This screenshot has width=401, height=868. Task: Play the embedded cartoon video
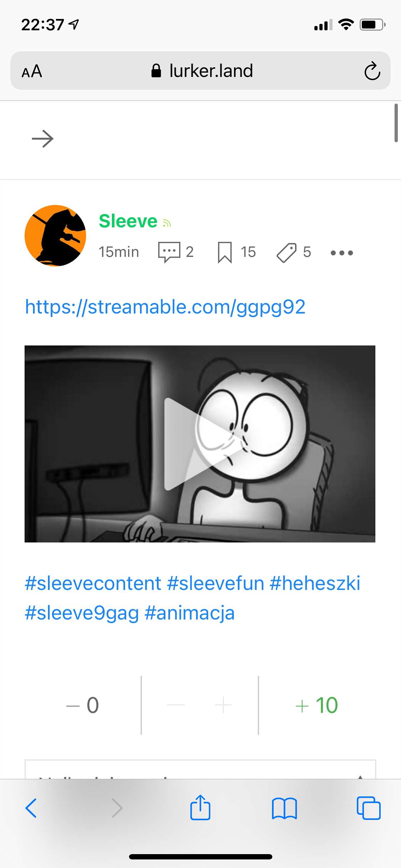[x=200, y=444]
